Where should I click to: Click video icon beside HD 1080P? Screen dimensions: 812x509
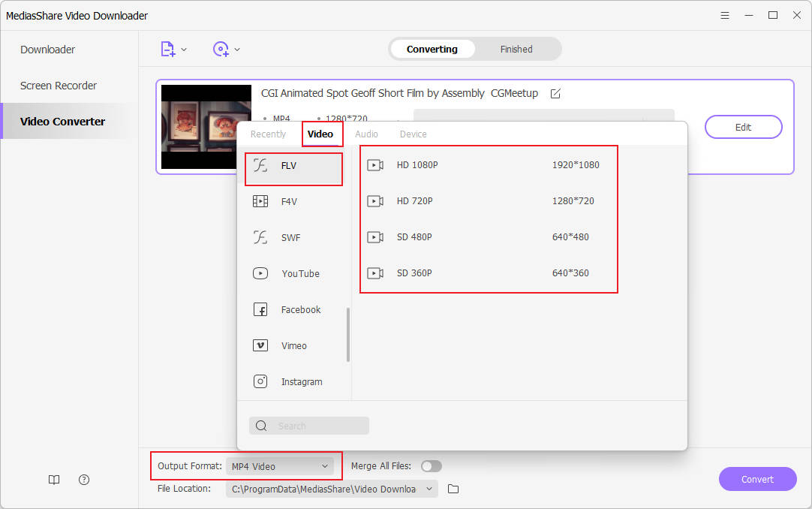pyautogui.click(x=375, y=165)
